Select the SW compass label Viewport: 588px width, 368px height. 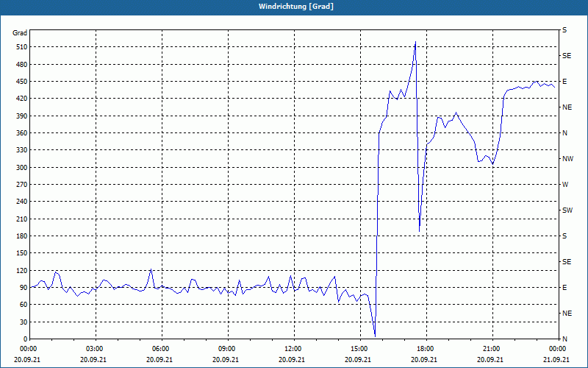[x=567, y=210]
